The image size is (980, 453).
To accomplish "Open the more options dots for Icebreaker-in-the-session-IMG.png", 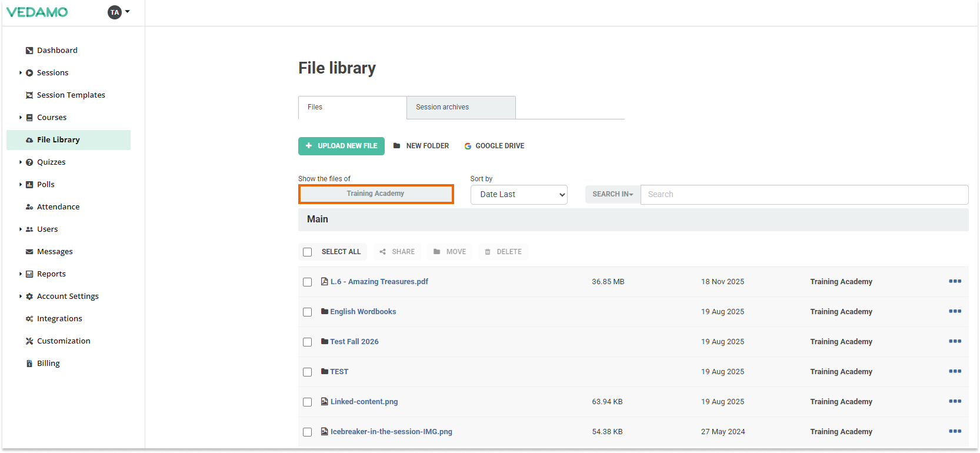I will [x=955, y=431].
